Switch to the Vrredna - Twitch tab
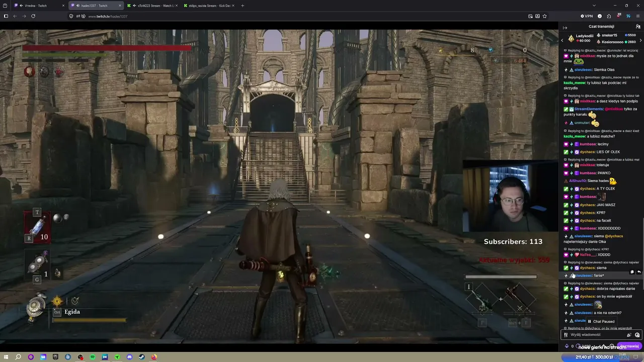The image size is (644, 362). click(x=39, y=6)
